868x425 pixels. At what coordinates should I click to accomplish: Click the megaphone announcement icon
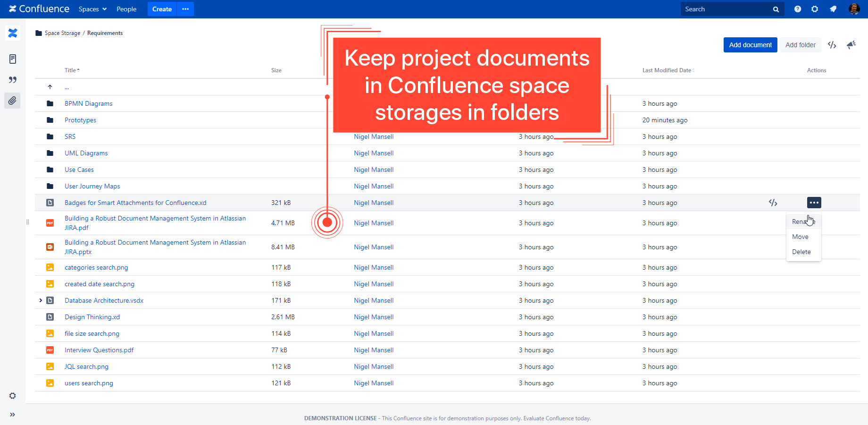pos(851,45)
